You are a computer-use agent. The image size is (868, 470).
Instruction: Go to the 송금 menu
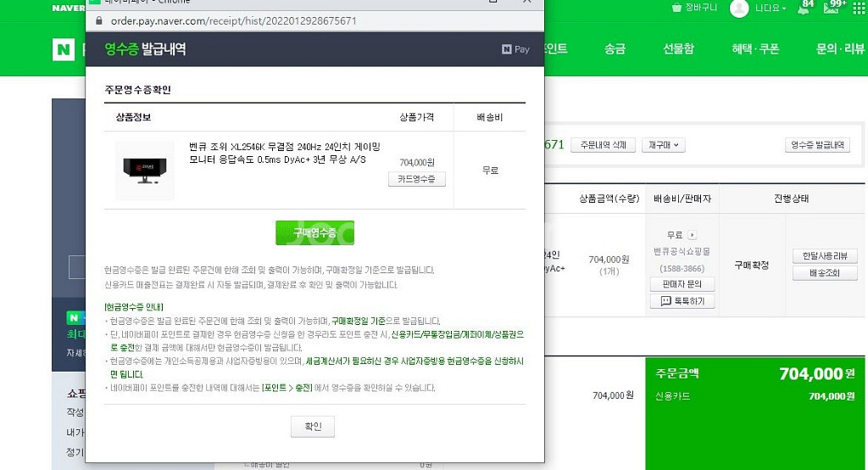[615, 49]
